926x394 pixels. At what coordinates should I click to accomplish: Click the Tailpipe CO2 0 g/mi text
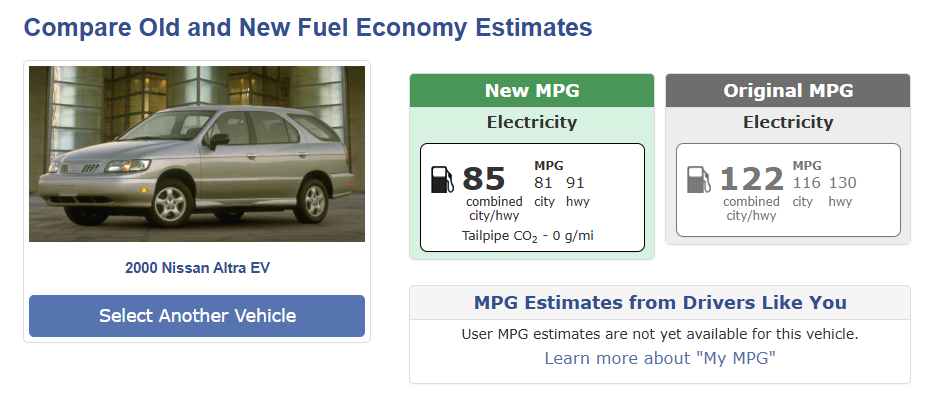(x=527, y=236)
